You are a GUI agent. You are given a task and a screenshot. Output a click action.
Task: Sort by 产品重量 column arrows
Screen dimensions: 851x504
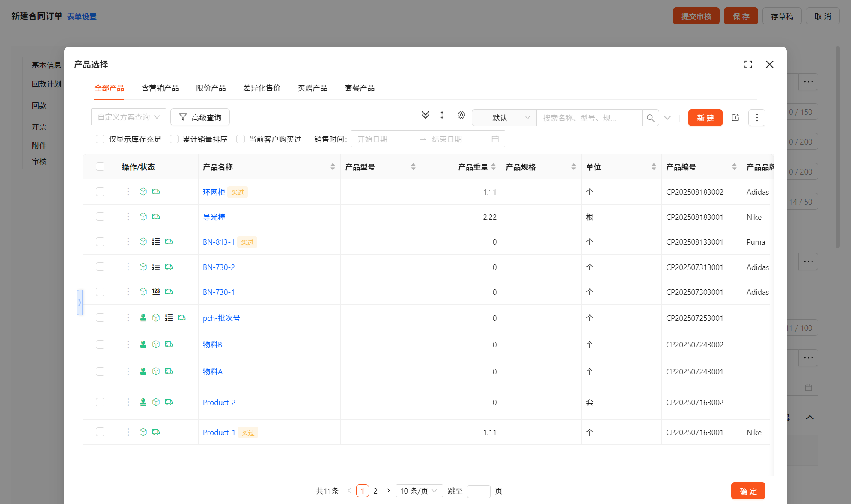[x=493, y=167]
